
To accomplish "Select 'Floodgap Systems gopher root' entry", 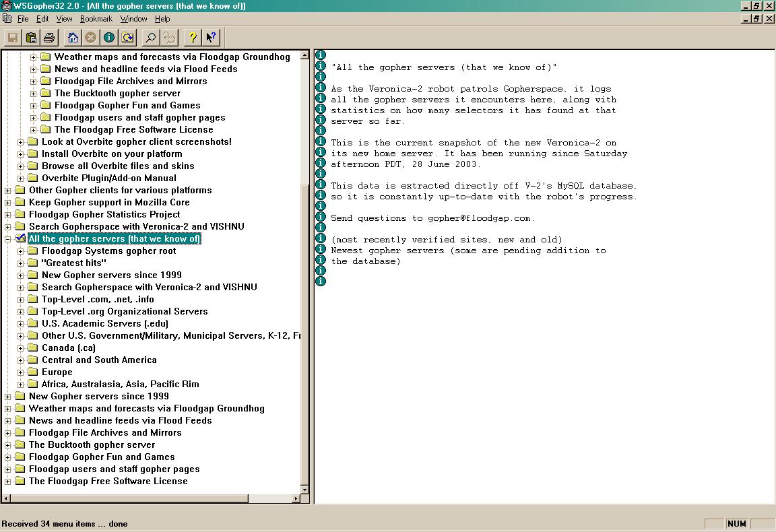I will 109,251.
